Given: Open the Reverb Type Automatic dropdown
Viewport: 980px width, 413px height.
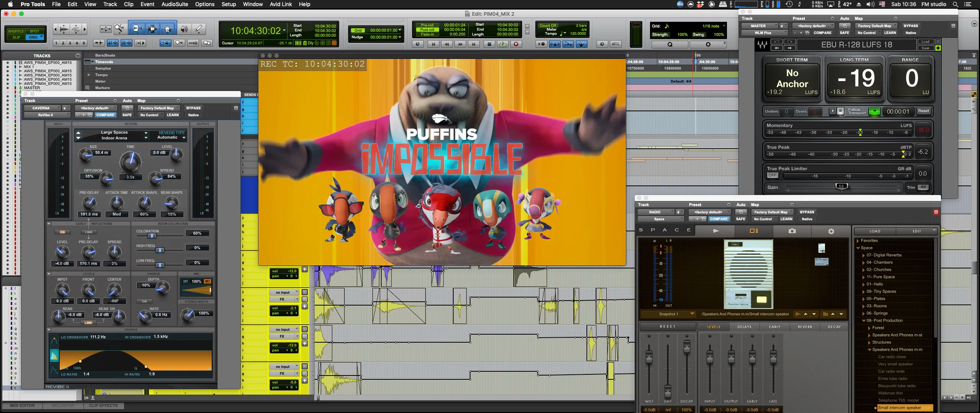Looking at the screenshot, I should (x=171, y=137).
